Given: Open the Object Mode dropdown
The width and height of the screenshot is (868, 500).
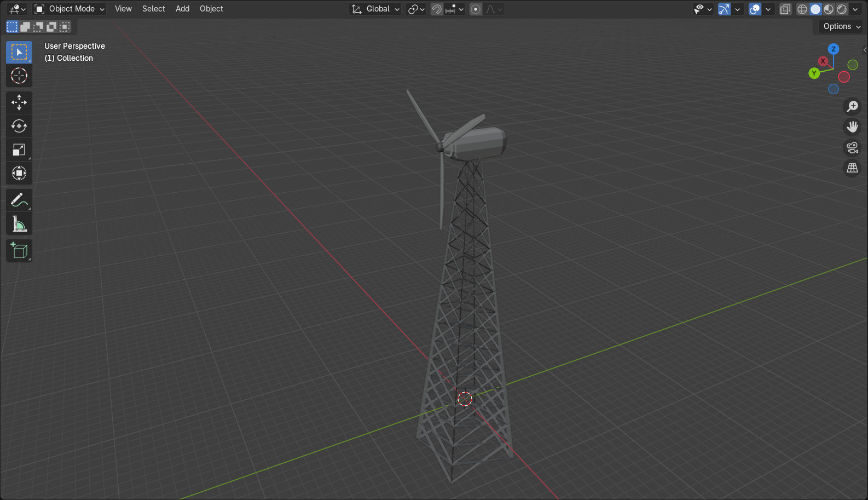Looking at the screenshot, I should pyautogui.click(x=69, y=9).
